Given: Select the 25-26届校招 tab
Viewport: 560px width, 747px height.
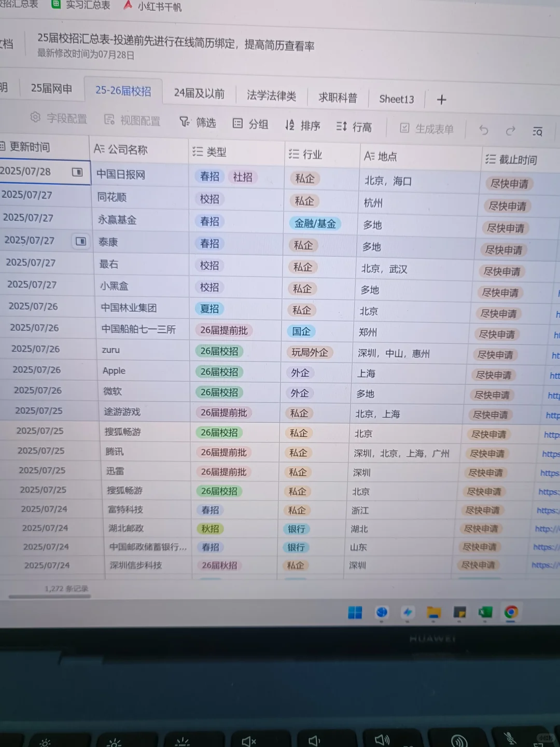Looking at the screenshot, I should pos(123,91).
